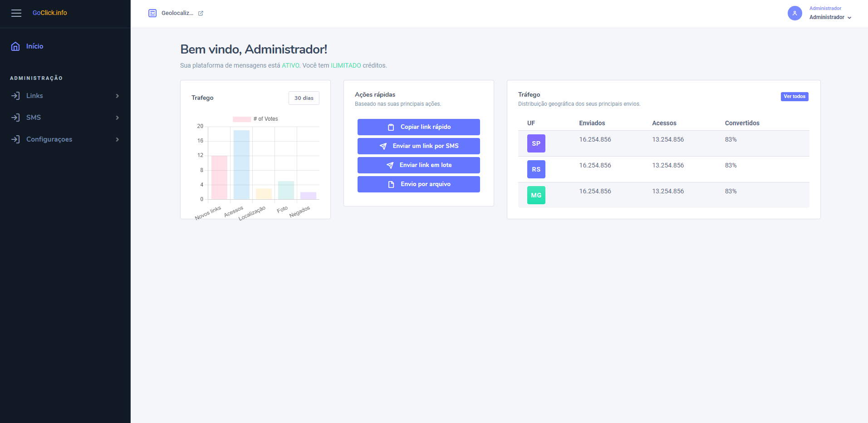This screenshot has width=868, height=423.
Task: Click the Geolocaliz document icon in header
Action: pos(152,13)
